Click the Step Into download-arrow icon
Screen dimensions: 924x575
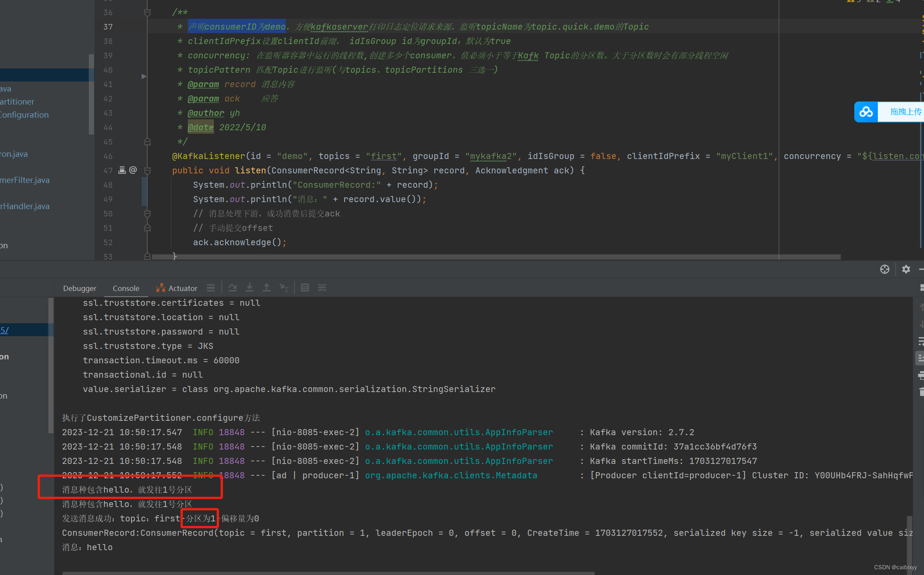point(250,287)
